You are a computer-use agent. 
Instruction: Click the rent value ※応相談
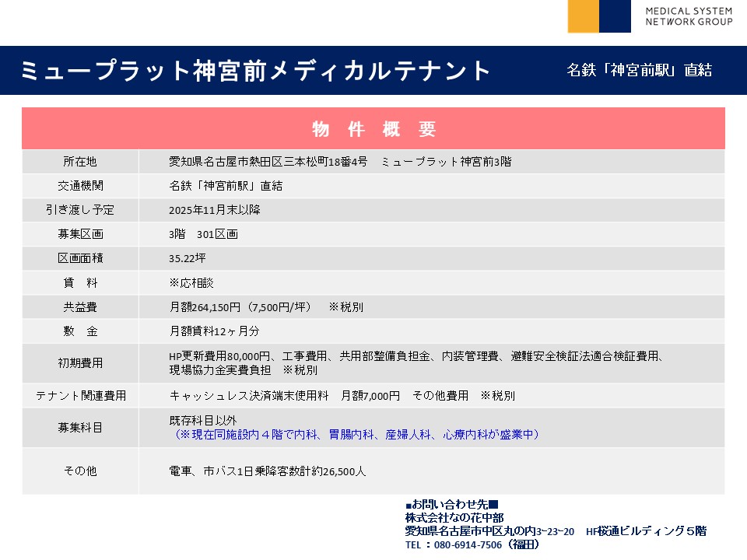point(191,283)
